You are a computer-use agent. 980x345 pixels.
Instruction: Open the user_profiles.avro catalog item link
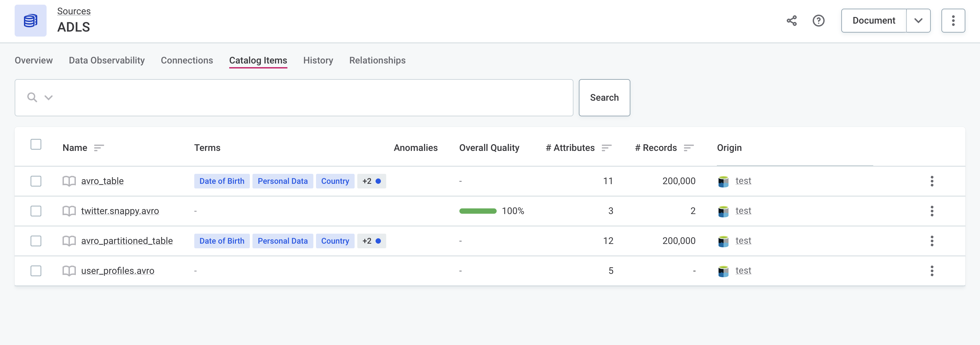click(117, 271)
